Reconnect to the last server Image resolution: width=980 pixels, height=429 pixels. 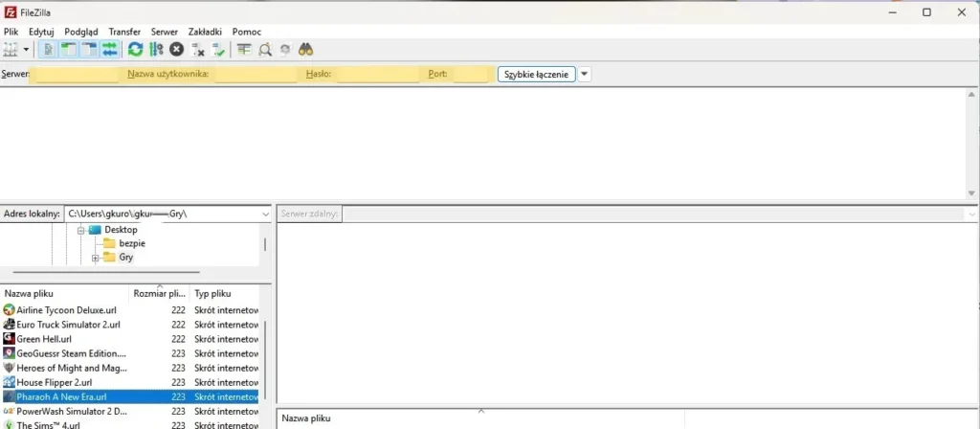[x=218, y=50]
